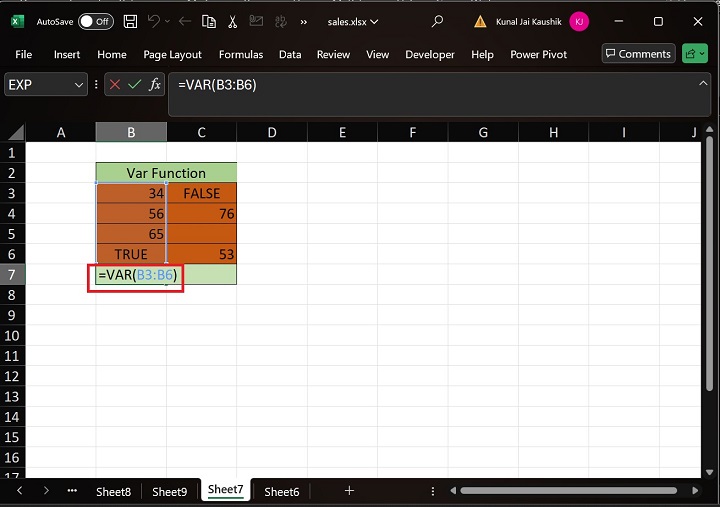This screenshot has height=507, width=720.
Task: Open the Name Box dropdown arrow
Action: point(79,85)
